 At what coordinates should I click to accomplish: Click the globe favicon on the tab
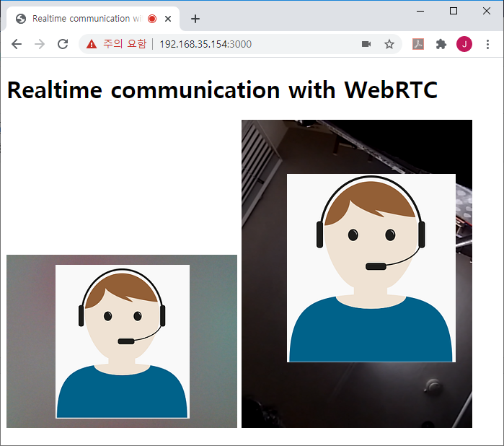point(21,19)
